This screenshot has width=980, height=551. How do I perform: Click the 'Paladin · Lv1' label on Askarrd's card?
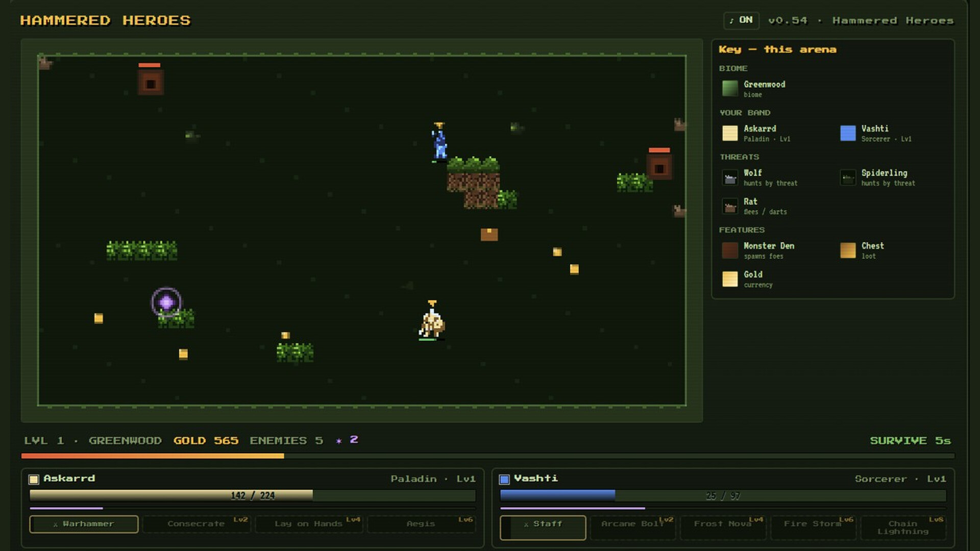[433, 479]
